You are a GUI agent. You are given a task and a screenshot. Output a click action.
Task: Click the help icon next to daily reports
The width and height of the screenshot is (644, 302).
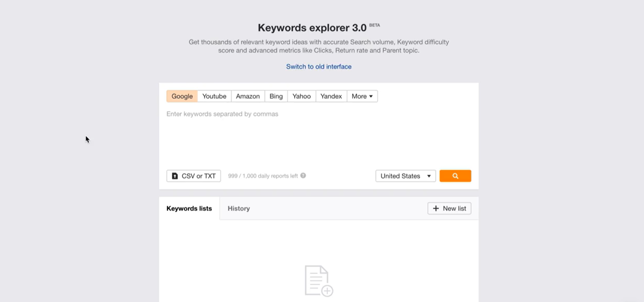(302, 175)
